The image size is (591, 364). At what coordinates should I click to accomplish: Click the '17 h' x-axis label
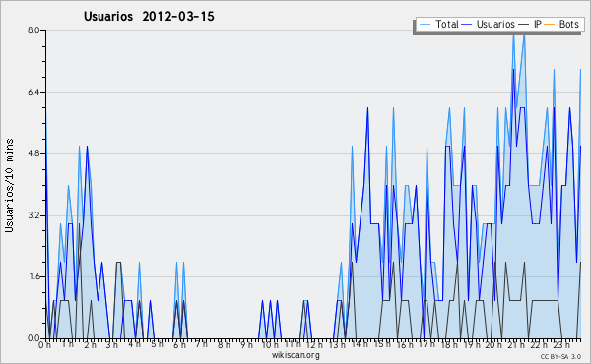[427, 344]
